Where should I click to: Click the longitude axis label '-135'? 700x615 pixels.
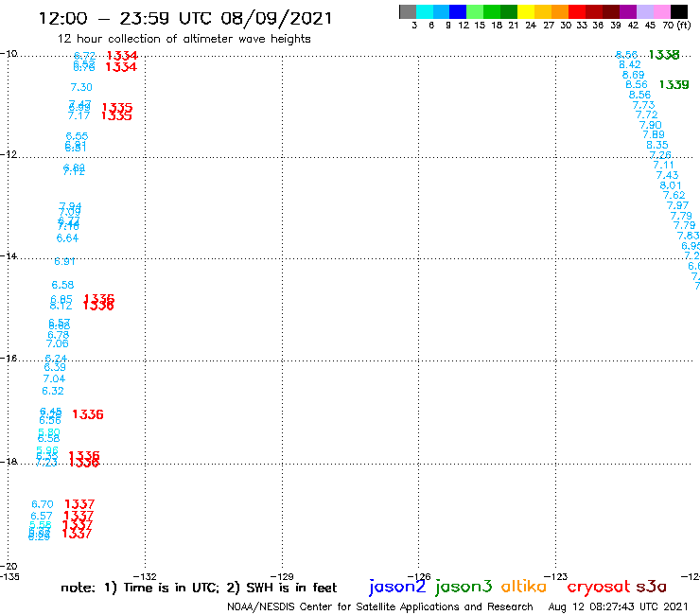(x=9, y=576)
